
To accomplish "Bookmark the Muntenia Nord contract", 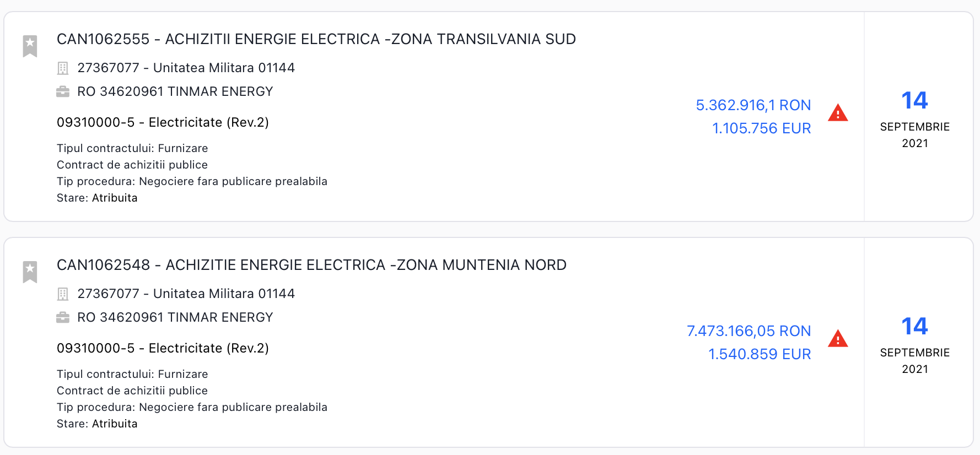I will 30,272.
